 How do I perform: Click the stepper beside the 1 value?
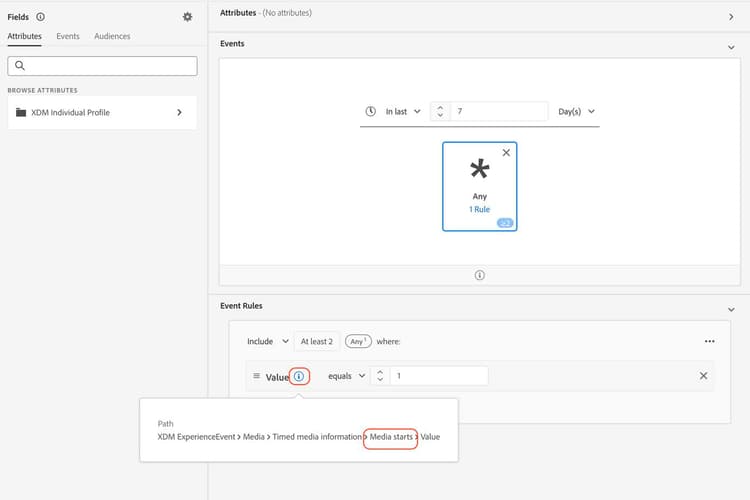click(380, 376)
